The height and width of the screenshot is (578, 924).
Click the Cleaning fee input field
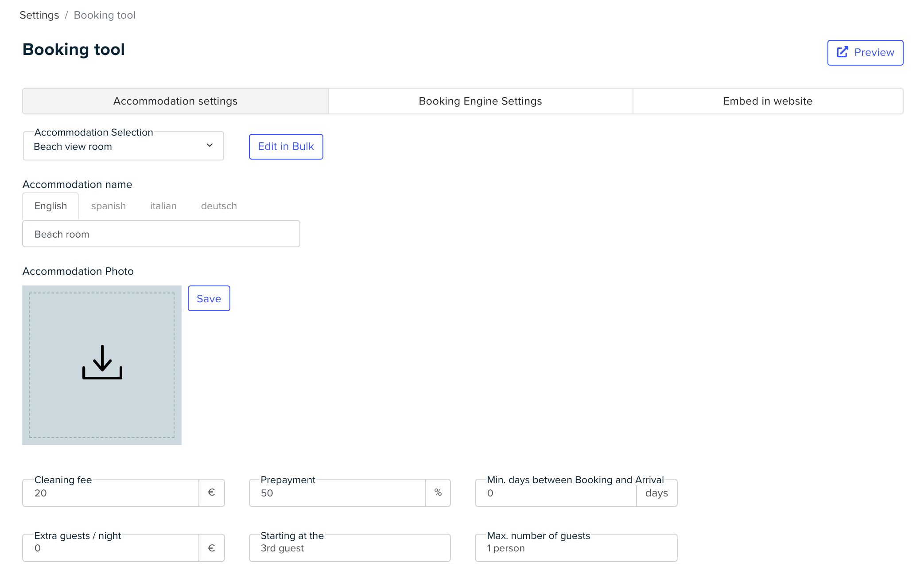tap(111, 493)
